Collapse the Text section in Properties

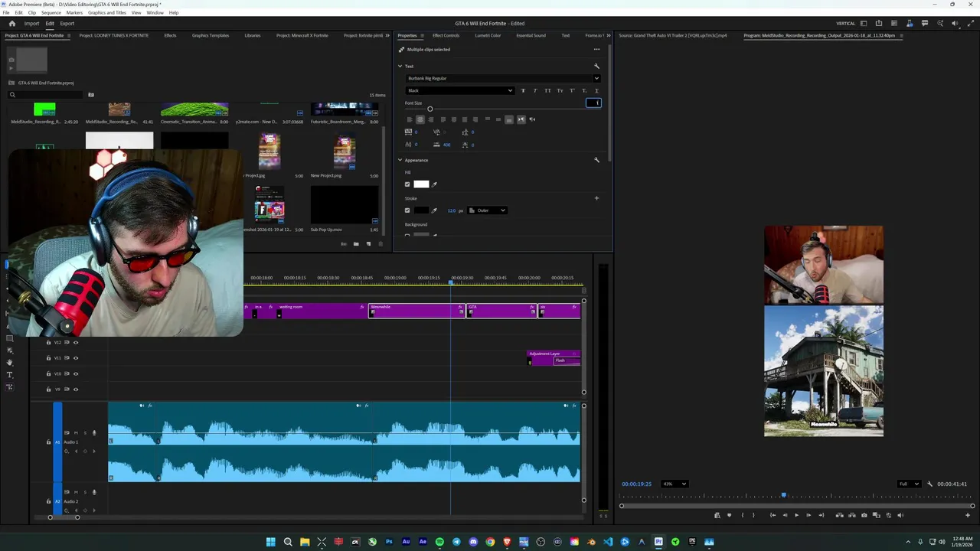400,66
